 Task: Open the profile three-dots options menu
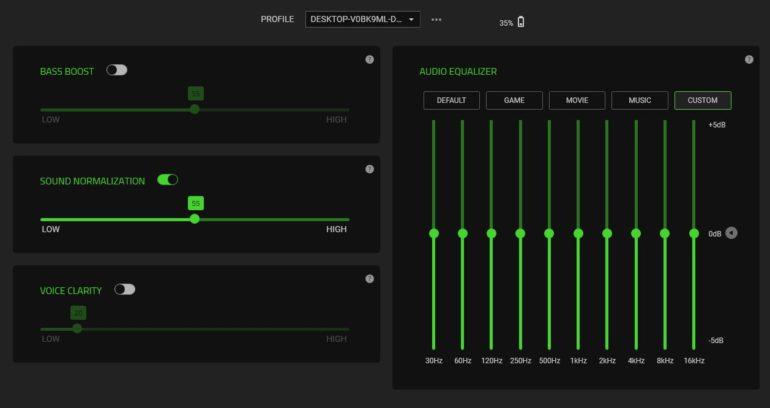[436, 19]
